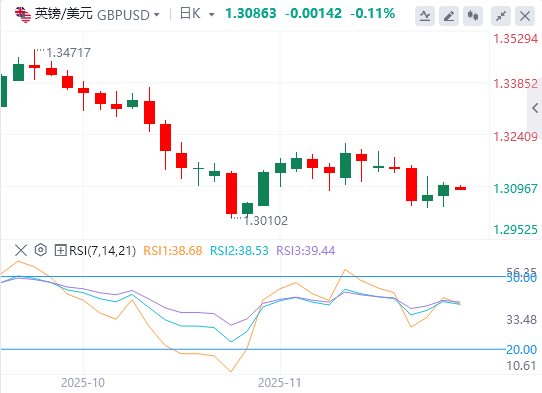Image resolution: width=542 pixels, height=393 pixels.
Task: Shrink the chart with collapse arrows icon
Action: [x=501, y=16]
